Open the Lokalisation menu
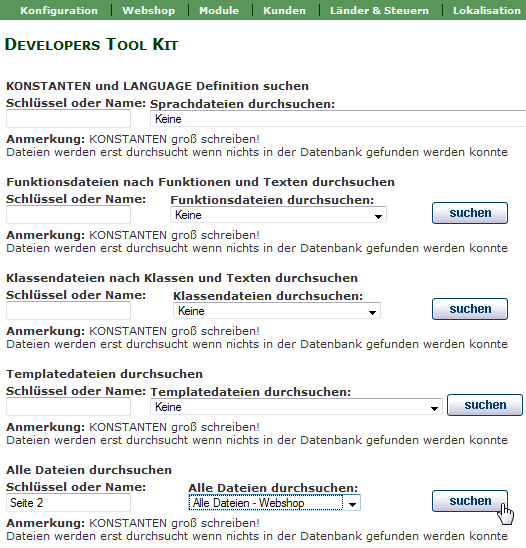Viewport: 526px width, 548px height. coord(487,10)
